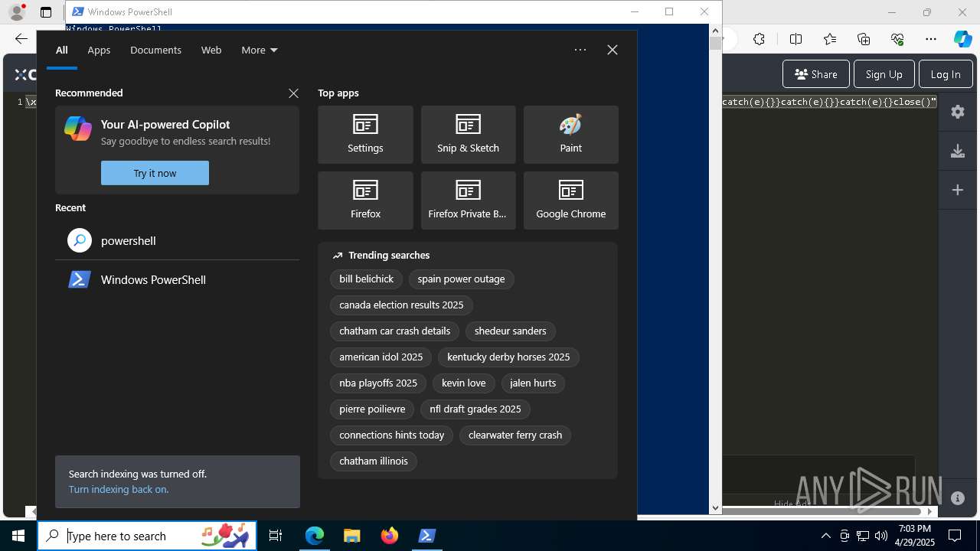Open Windows PowerShell recent app
The image size is (980, 551).
click(x=177, y=280)
